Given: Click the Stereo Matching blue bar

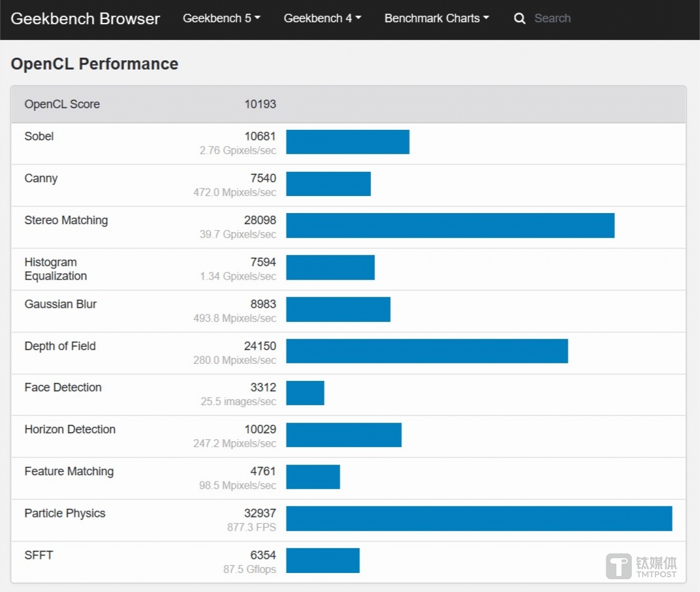Looking at the screenshot, I should click(x=450, y=226).
